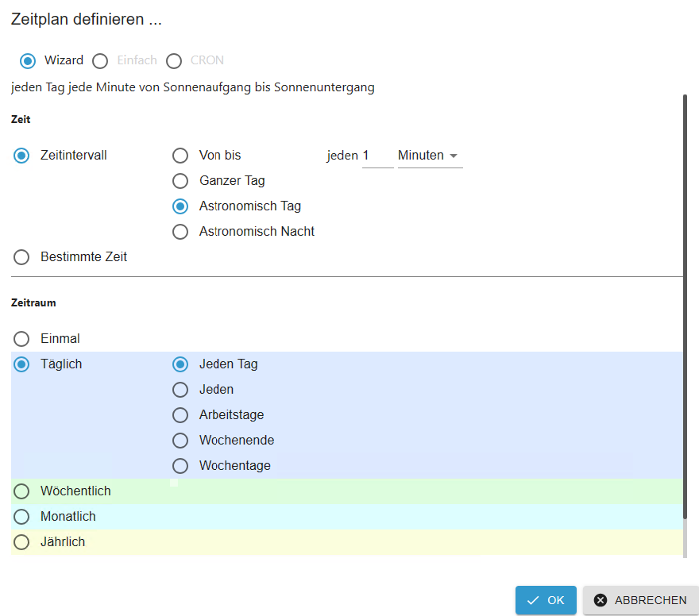699x616 pixels.
Task: Select the Wochentage option
Action: coord(181,466)
